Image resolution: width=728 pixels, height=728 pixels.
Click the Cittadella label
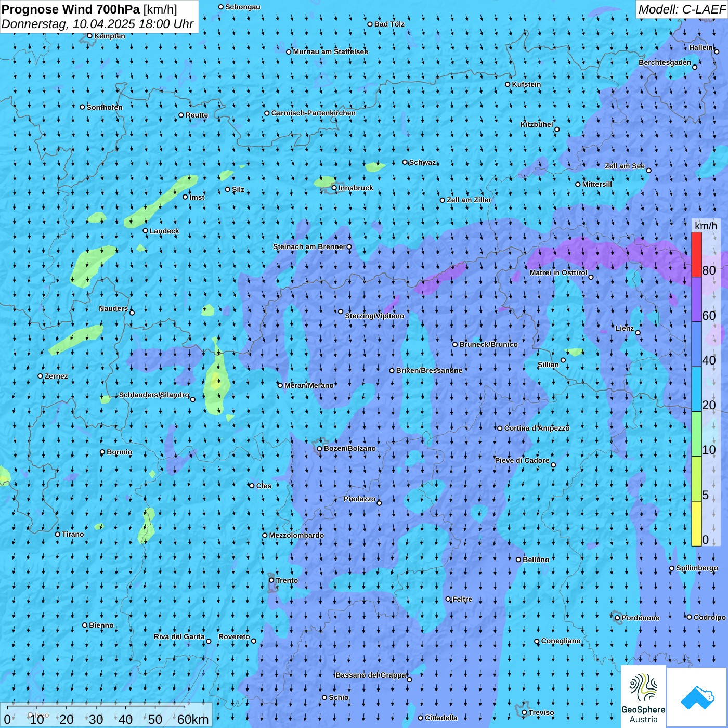441,718
